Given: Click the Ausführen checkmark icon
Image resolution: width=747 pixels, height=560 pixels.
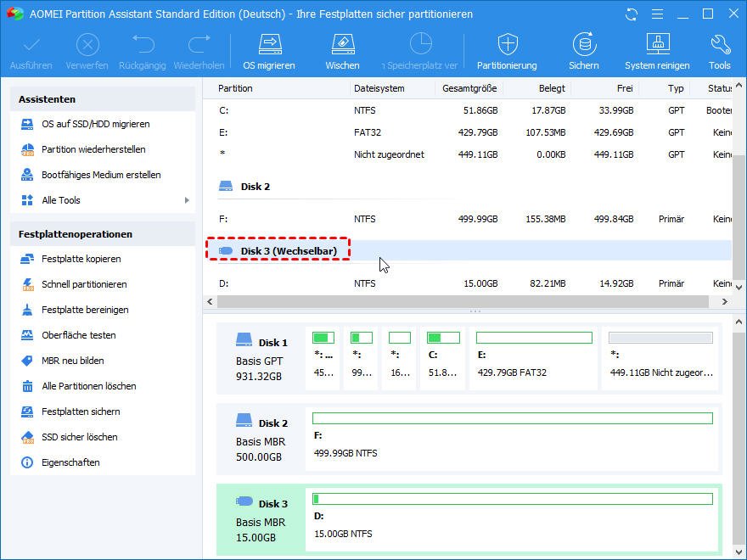Looking at the screenshot, I should click(32, 45).
